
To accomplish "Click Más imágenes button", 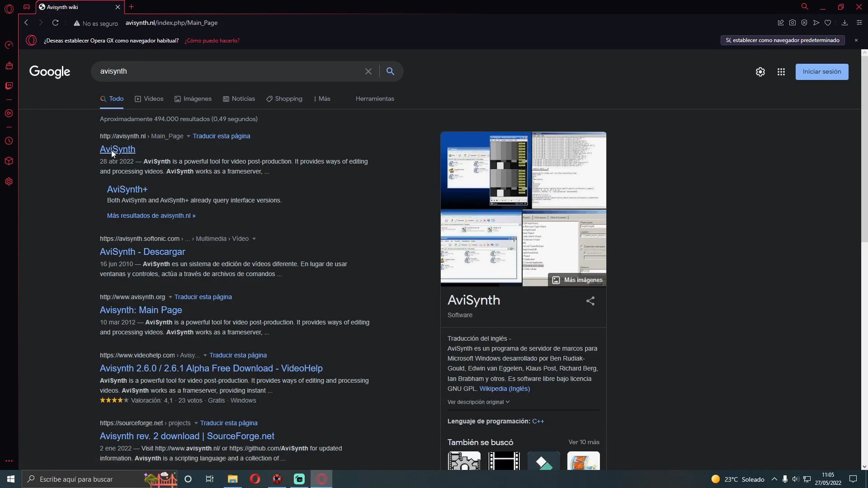I will [x=577, y=280].
